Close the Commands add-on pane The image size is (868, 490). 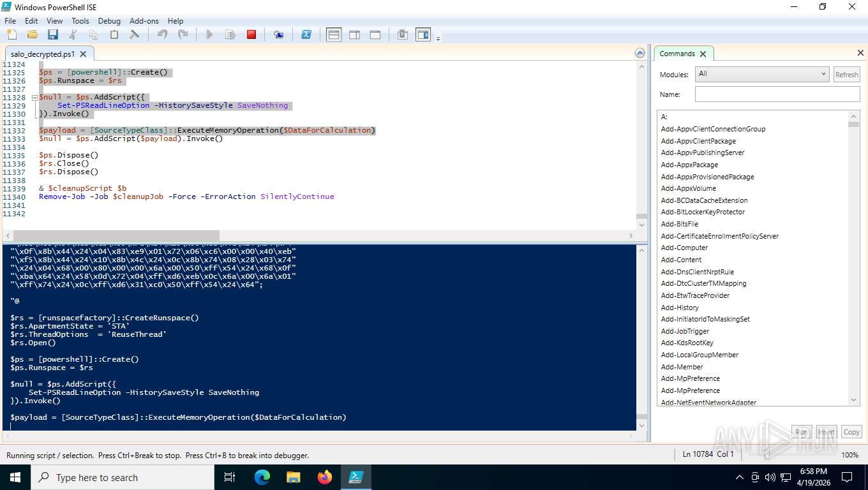coord(860,54)
